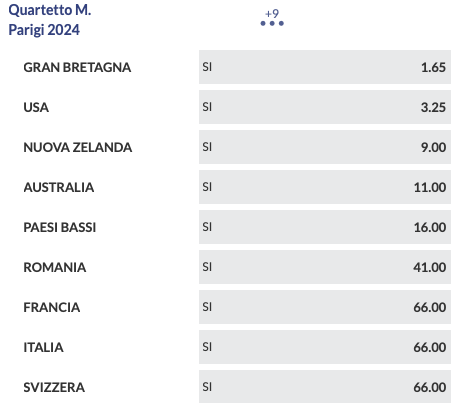
Task: Select Gran Bretagna SI odds 1.65
Action: [x=325, y=67]
